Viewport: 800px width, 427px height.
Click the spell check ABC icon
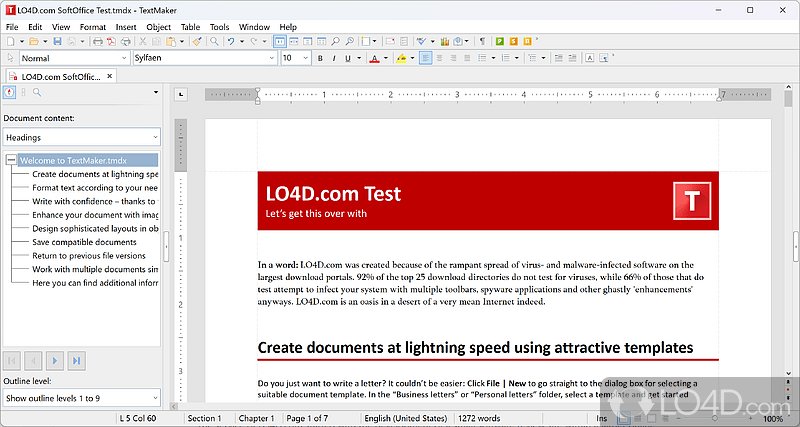click(421, 41)
